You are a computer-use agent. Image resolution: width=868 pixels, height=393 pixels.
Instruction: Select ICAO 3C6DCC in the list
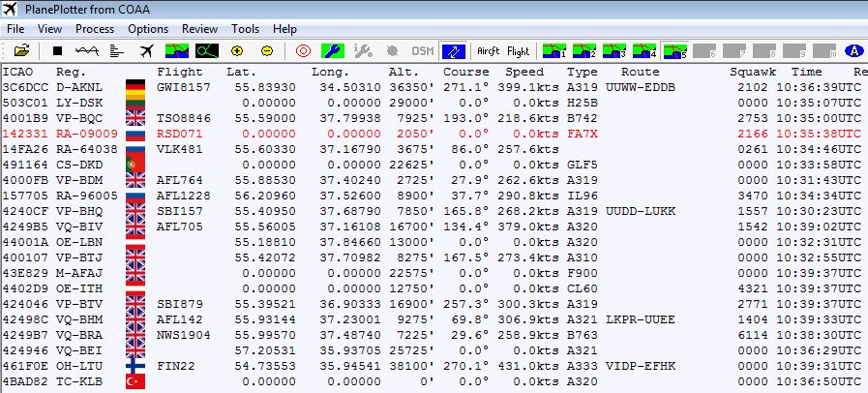pos(25,87)
